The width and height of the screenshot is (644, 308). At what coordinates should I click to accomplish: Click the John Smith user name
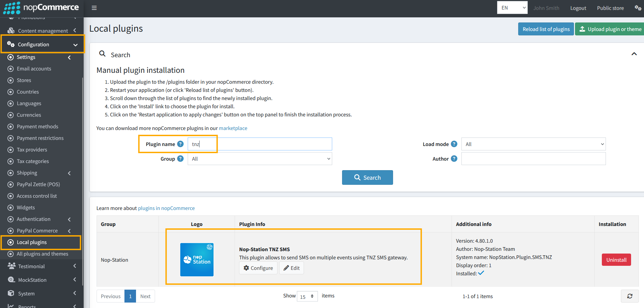(546, 8)
